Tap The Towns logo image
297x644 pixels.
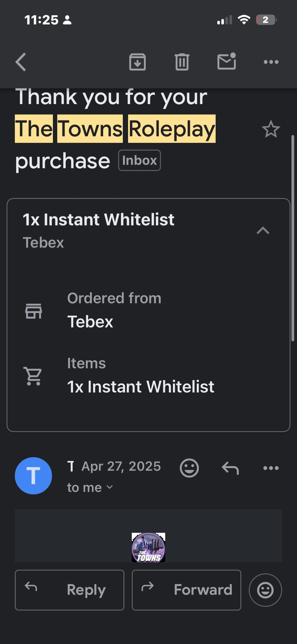148,547
